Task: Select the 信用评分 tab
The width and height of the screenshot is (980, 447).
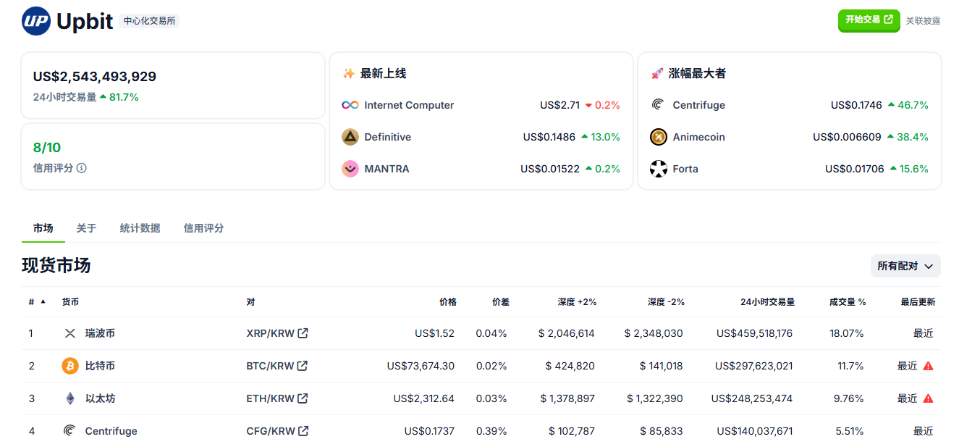Action: (203, 228)
